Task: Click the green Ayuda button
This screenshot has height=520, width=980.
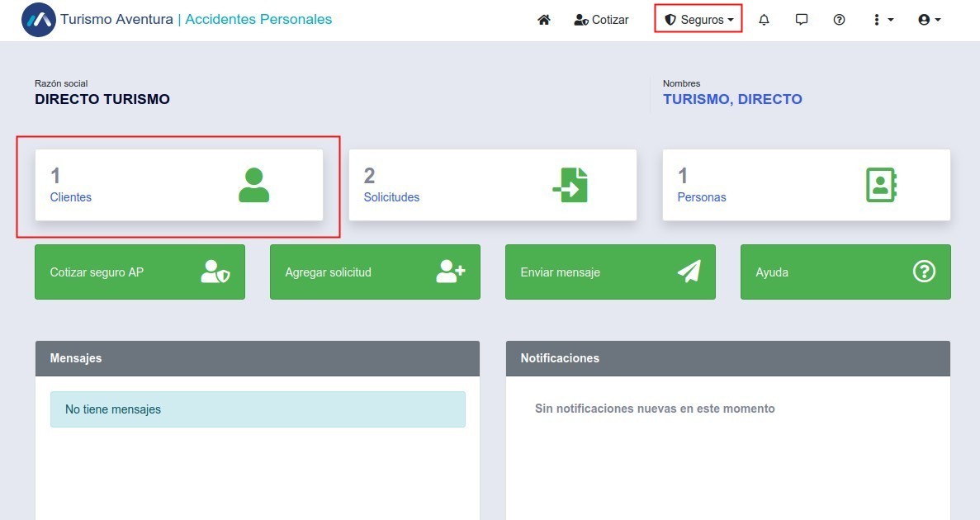Action: point(845,272)
